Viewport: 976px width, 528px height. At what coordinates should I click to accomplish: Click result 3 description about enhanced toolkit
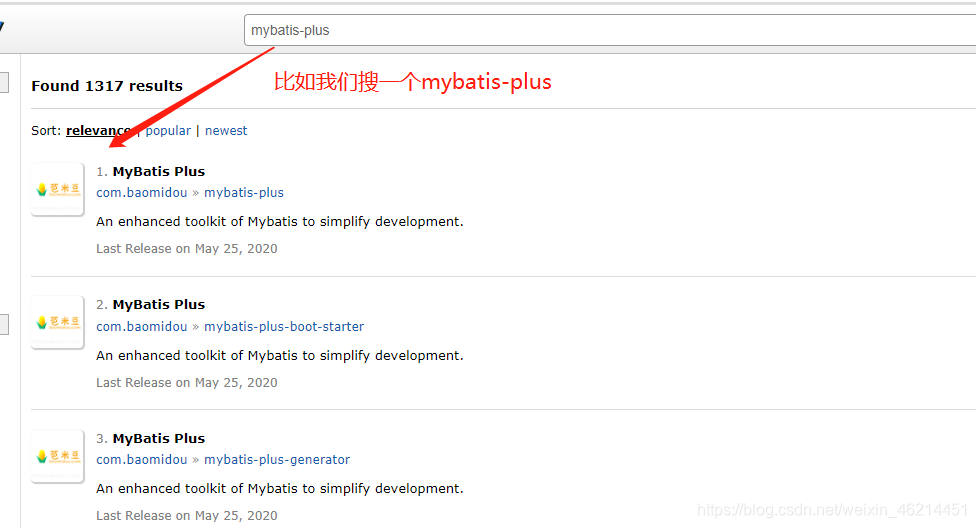(280, 489)
